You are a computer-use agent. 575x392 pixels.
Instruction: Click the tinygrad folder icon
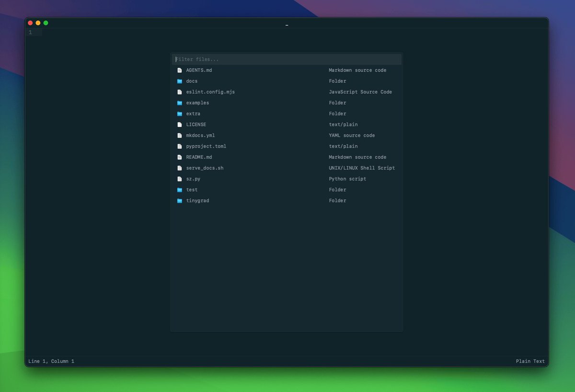(x=180, y=201)
